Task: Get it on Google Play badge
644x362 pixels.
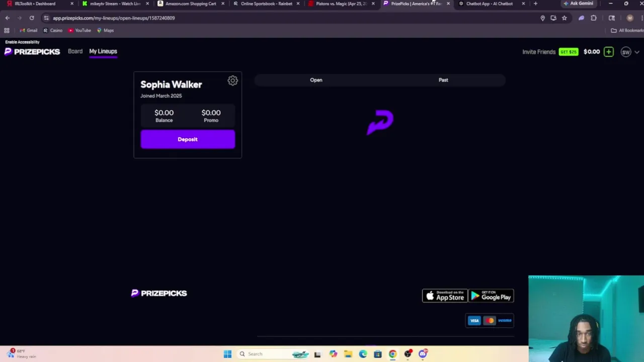Action: coord(491,296)
